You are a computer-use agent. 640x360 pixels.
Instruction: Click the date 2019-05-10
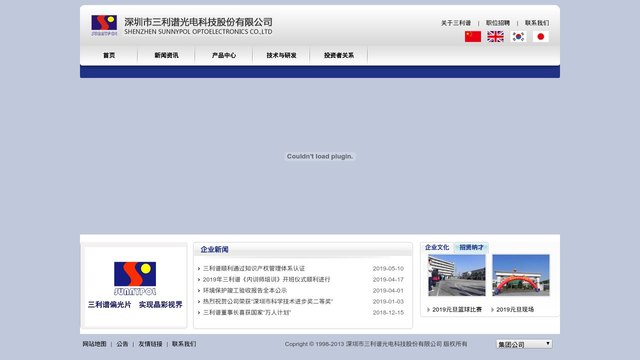coord(388,269)
